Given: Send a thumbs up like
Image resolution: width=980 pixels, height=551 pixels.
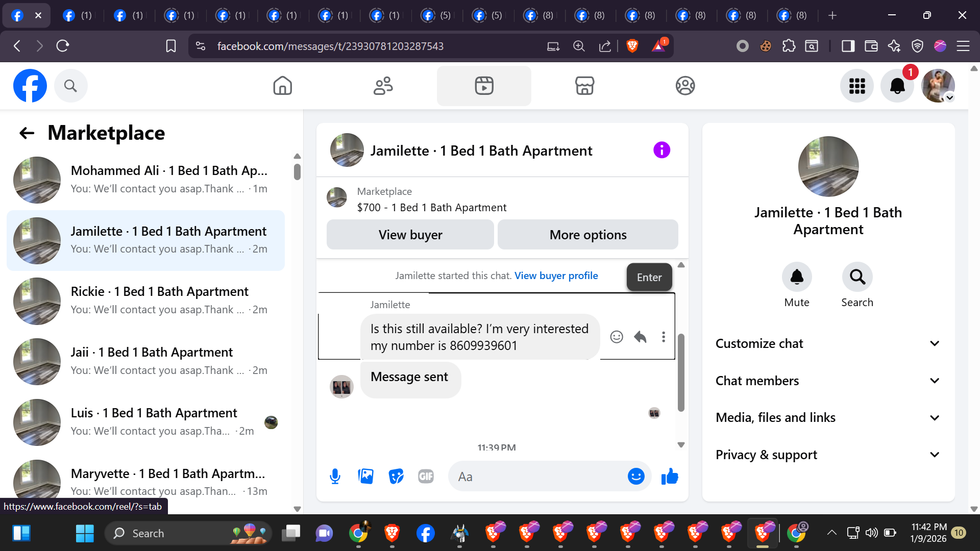Looking at the screenshot, I should click(670, 477).
